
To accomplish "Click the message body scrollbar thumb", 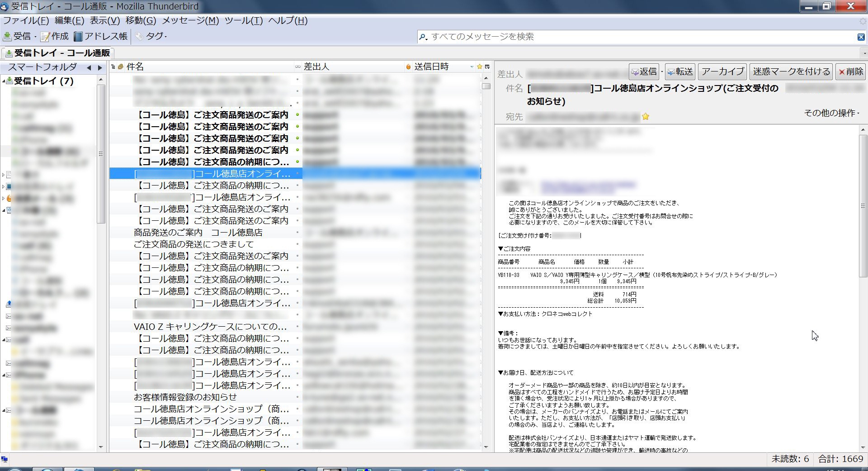I will pos(863,206).
